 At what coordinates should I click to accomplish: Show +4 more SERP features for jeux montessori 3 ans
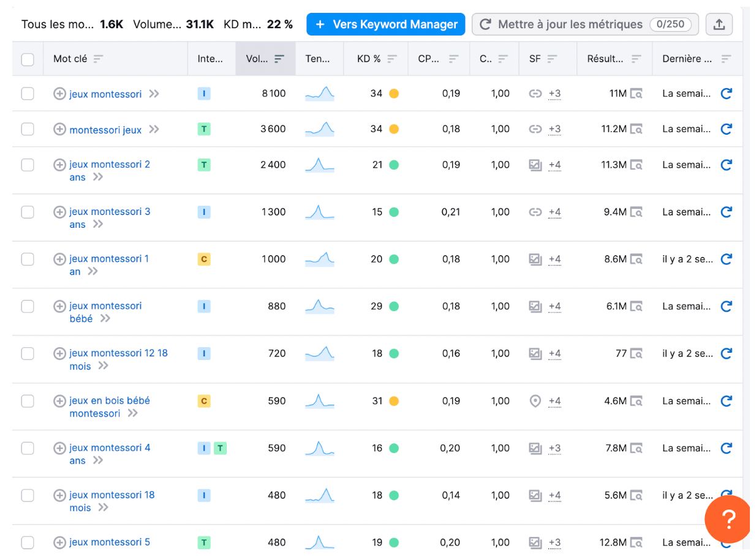tap(554, 212)
